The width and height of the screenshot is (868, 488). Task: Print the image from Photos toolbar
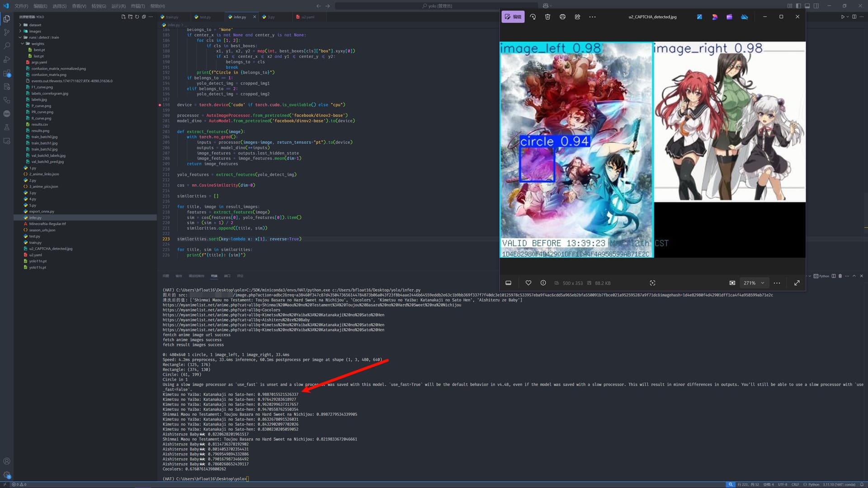pyautogui.click(x=562, y=17)
